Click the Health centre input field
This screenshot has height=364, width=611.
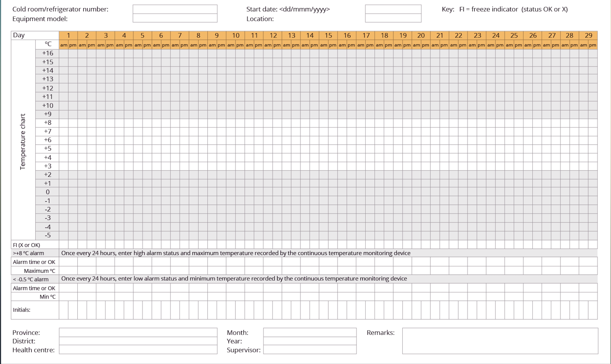coord(138,350)
